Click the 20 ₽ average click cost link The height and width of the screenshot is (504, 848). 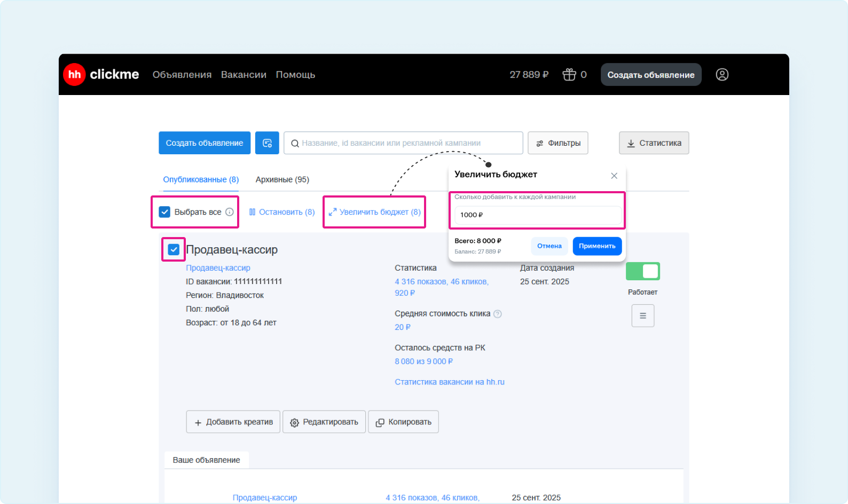point(403,327)
